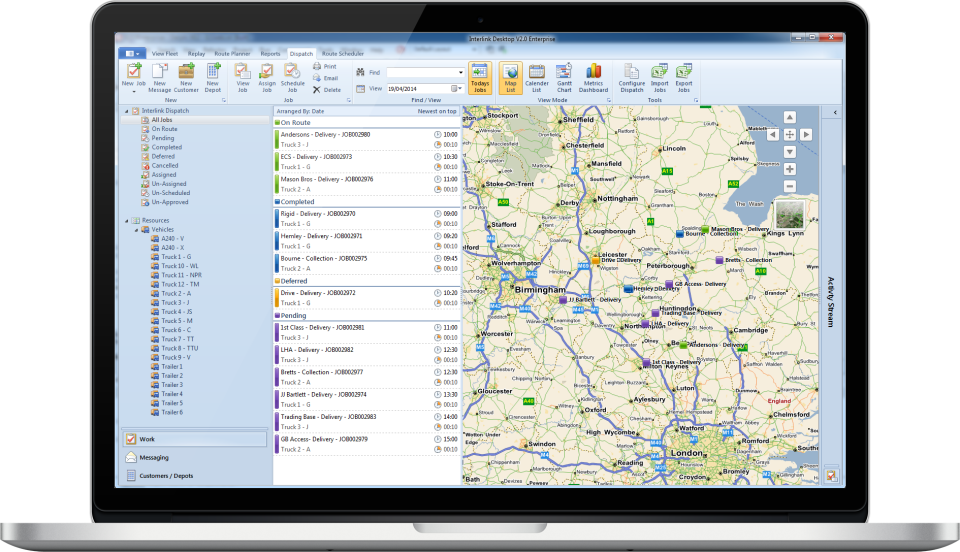
Task: Collapse the Interlink Dispatch tree node
Action: 126,111
